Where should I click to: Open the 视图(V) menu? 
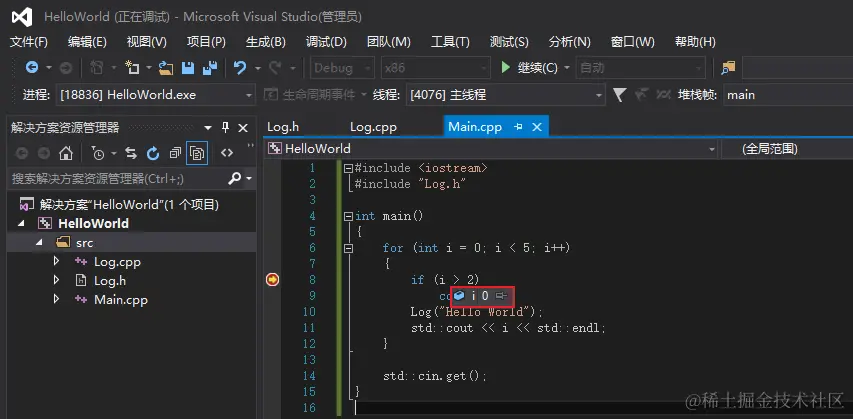146,42
